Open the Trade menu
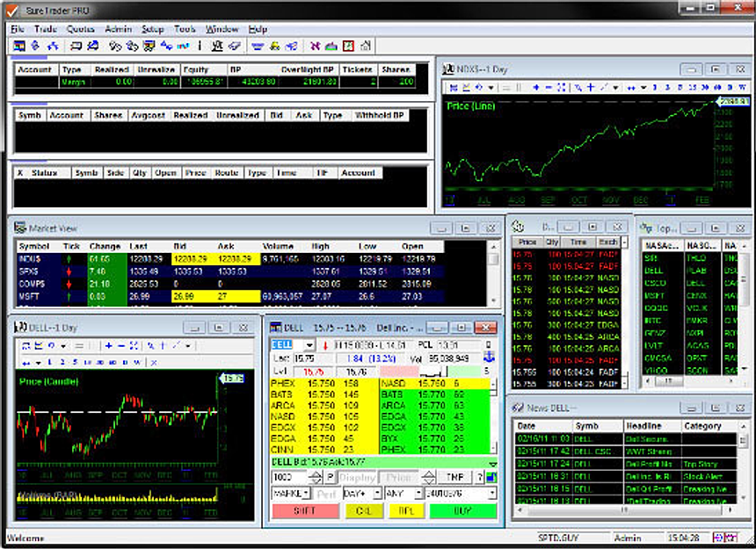Image resolution: width=756 pixels, height=549 pixels. 46,29
